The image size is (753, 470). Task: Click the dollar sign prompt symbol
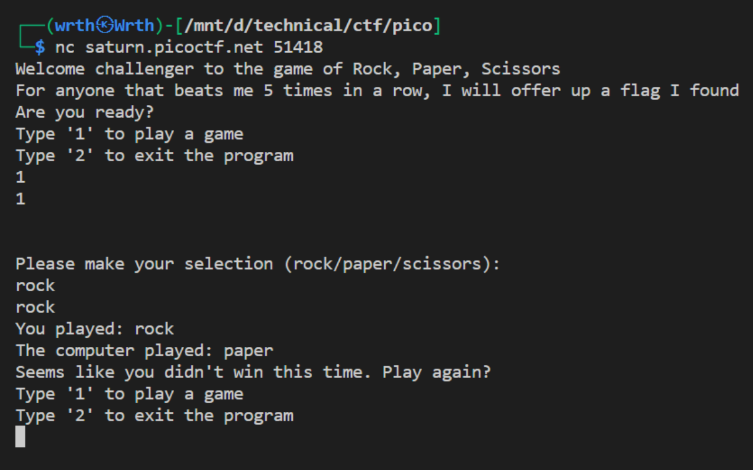[x=39, y=46]
